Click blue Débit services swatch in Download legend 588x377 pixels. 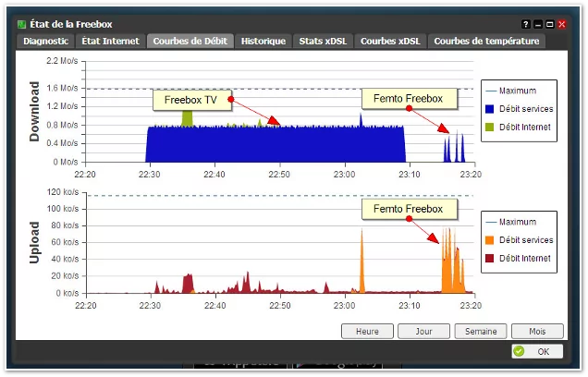(x=490, y=108)
